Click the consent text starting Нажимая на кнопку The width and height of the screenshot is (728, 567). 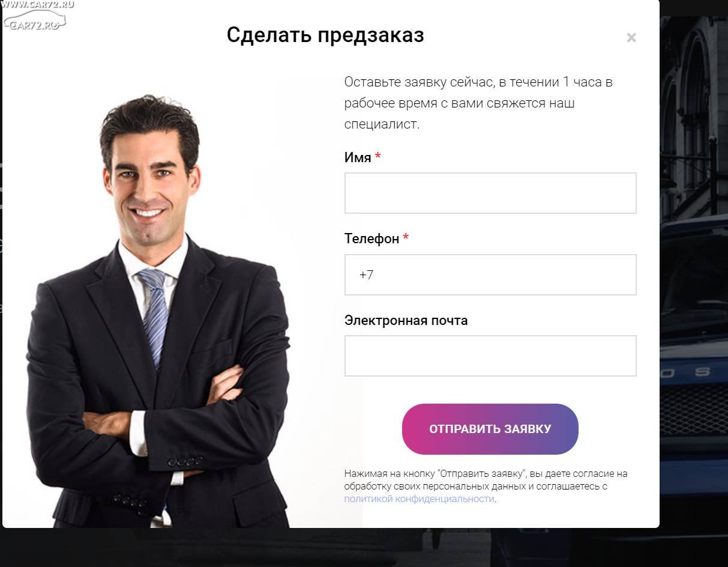coord(486,487)
